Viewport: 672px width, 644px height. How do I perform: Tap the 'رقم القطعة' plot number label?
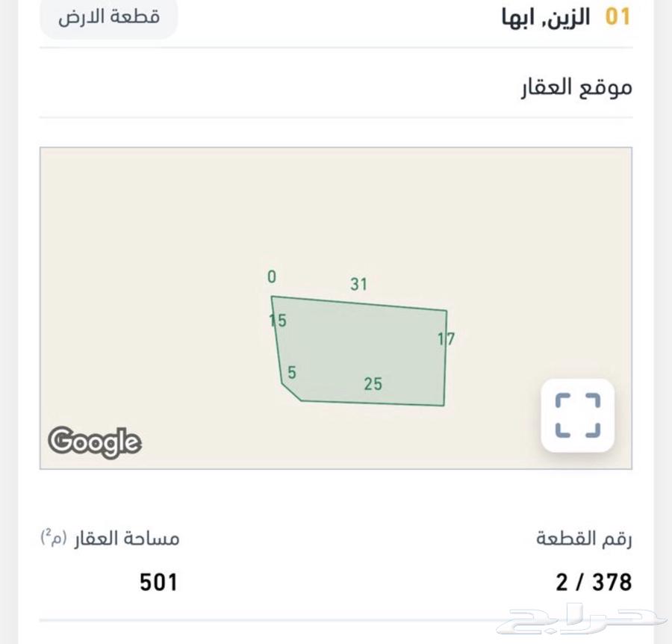pyautogui.click(x=584, y=538)
